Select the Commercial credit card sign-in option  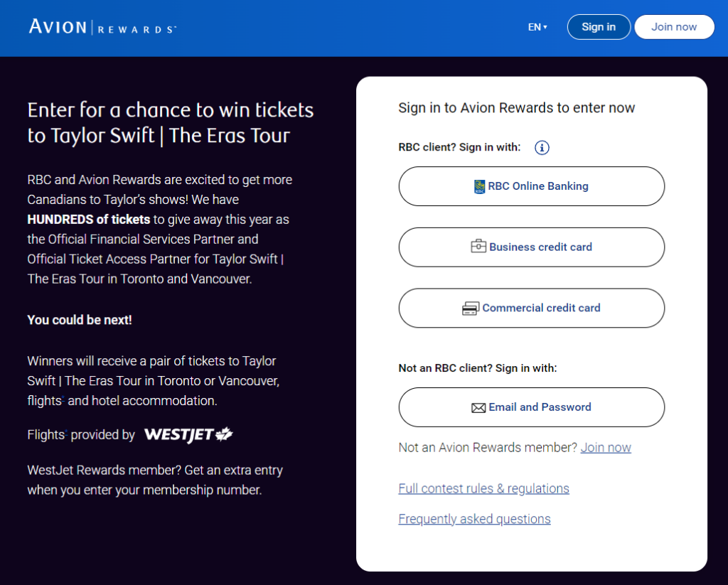pos(531,308)
